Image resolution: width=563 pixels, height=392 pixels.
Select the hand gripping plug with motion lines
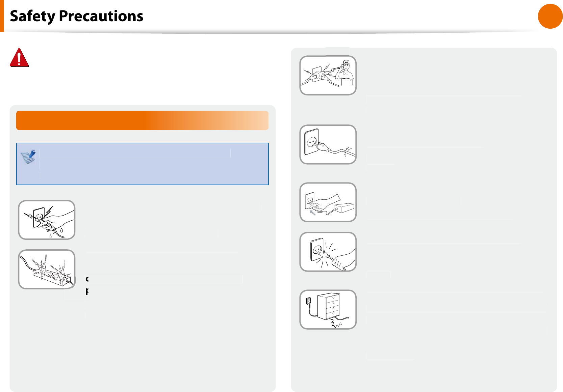click(328, 252)
